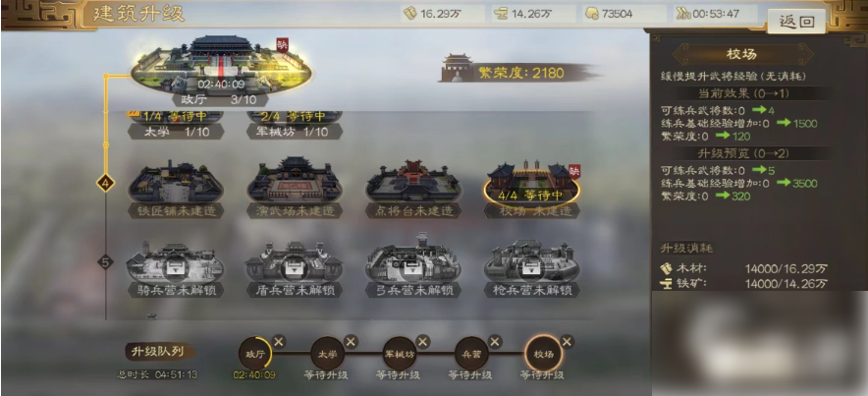The image size is (868, 396).
Task: Cancel the 兵营 queued upgrade
Action: [495, 342]
